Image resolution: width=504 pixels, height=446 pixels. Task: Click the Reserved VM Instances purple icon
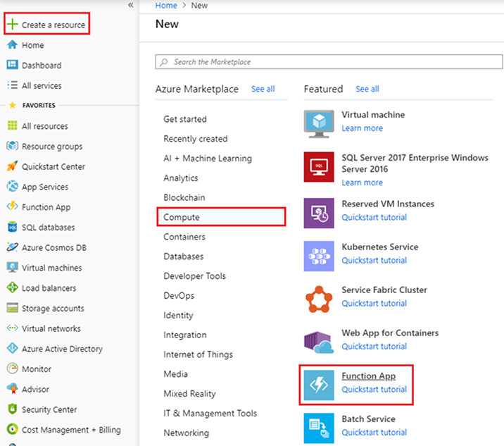click(319, 213)
